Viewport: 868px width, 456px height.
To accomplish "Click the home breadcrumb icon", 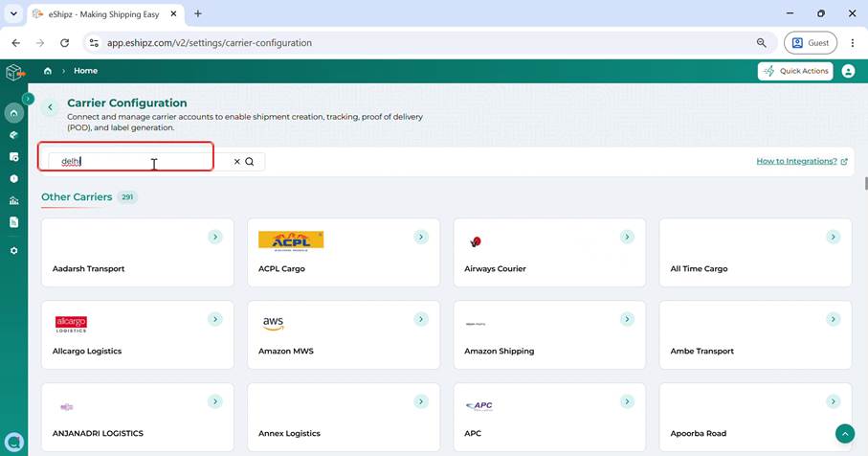I will click(x=48, y=71).
